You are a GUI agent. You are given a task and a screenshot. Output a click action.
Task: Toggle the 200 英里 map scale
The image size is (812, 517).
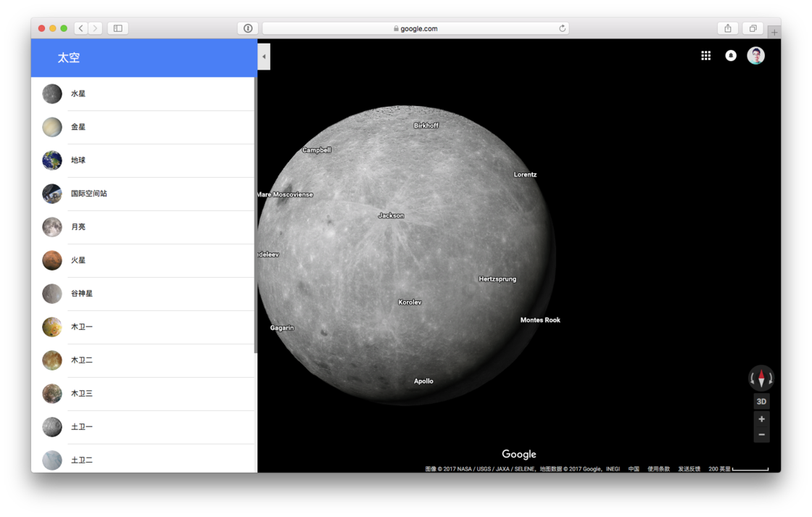(739, 469)
